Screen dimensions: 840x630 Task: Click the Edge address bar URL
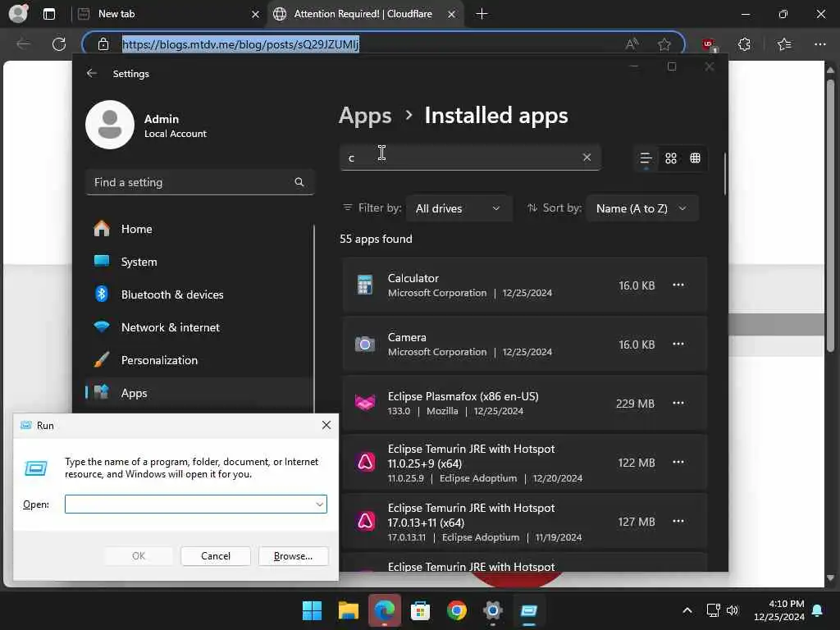click(240, 44)
